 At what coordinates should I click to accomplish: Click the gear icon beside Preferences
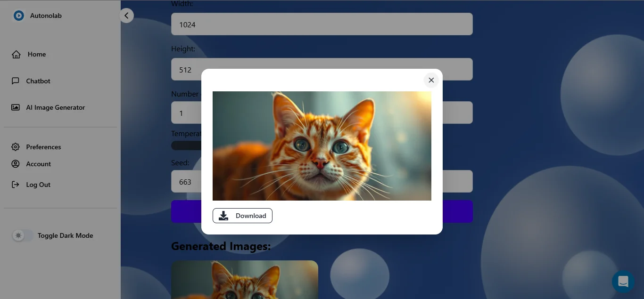pos(16,147)
